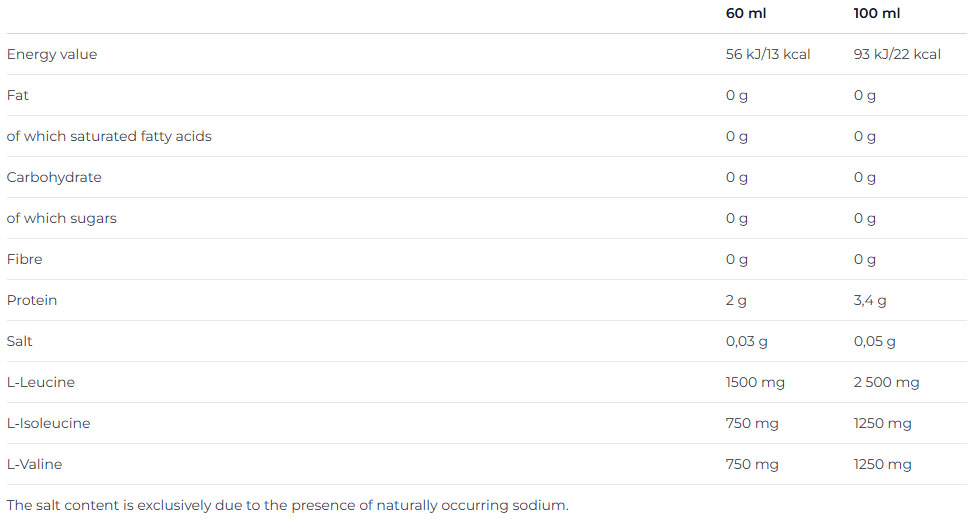
Task: Click the 56 kJ/13 kcal energy value
Action: click(768, 54)
